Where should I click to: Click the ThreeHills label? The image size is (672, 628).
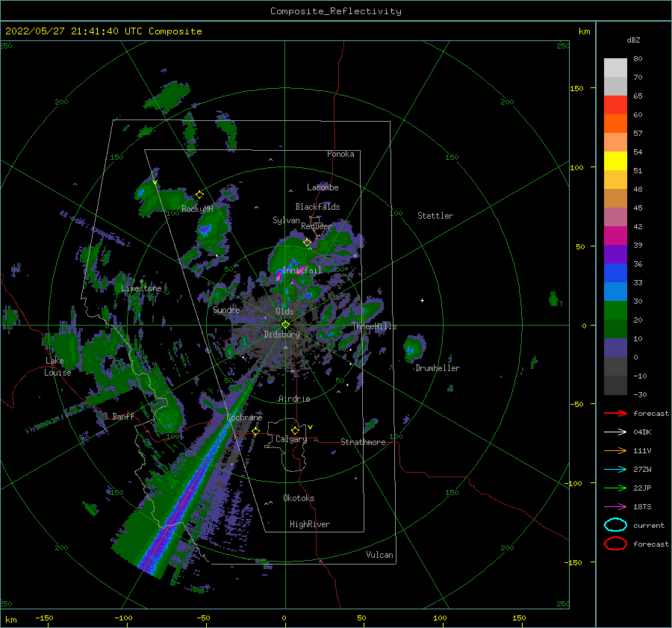[x=375, y=326]
